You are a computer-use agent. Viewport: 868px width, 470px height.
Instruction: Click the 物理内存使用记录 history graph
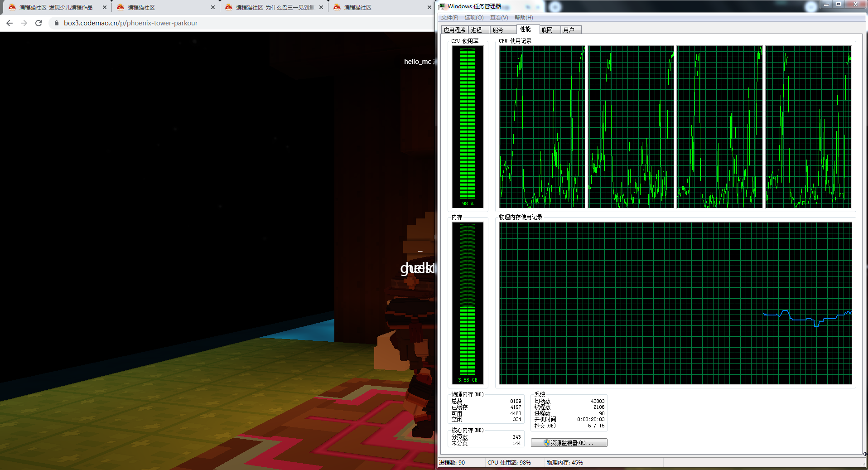tap(675, 303)
